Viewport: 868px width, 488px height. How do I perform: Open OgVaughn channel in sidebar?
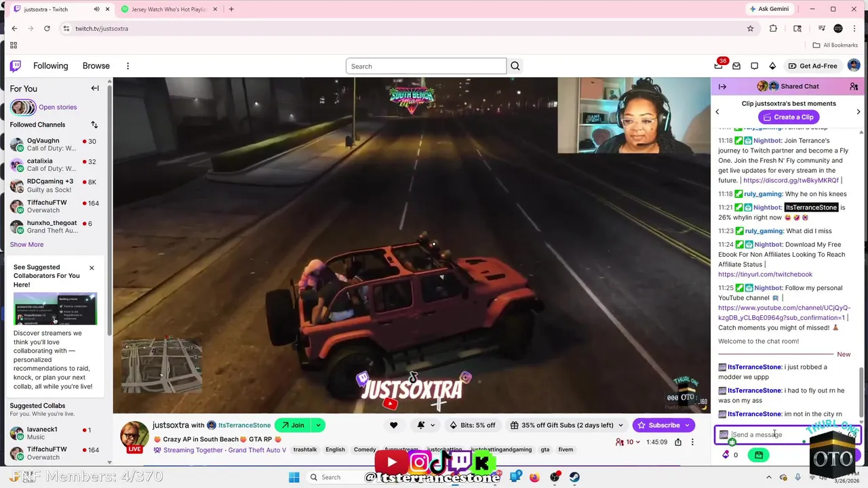[x=54, y=144]
